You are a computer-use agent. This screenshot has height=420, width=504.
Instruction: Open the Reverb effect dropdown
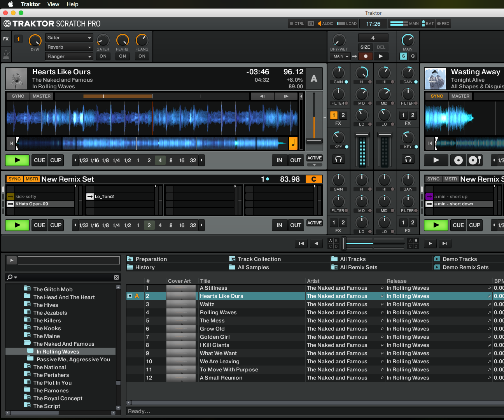69,47
